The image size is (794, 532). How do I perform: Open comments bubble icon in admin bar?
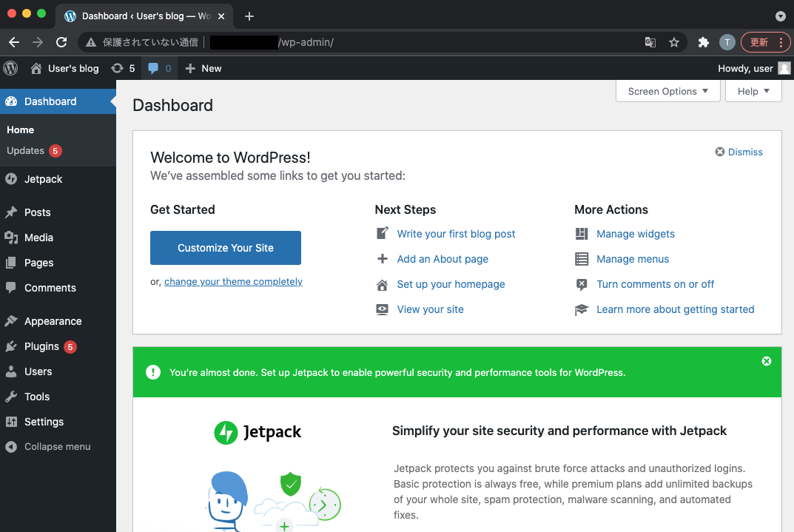[153, 68]
